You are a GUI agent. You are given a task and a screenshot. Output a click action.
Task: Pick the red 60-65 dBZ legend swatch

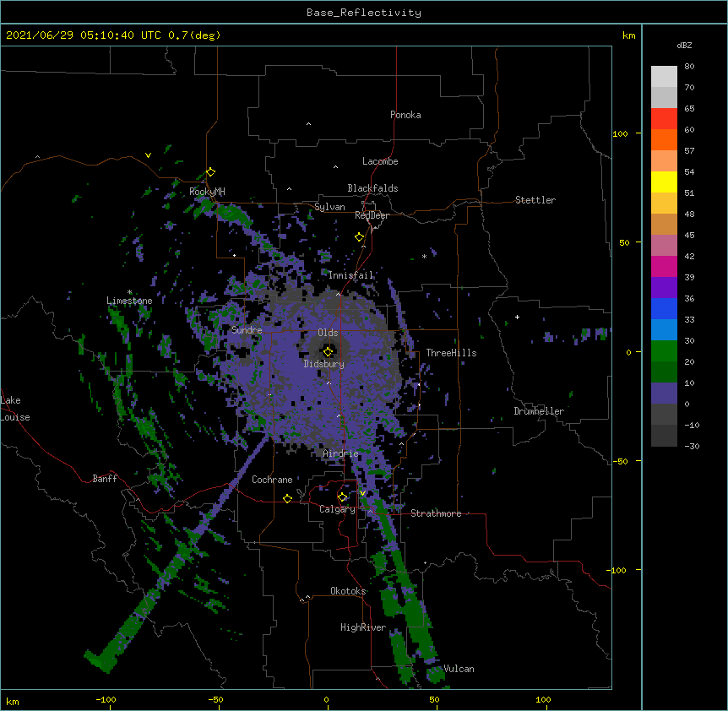click(x=664, y=119)
